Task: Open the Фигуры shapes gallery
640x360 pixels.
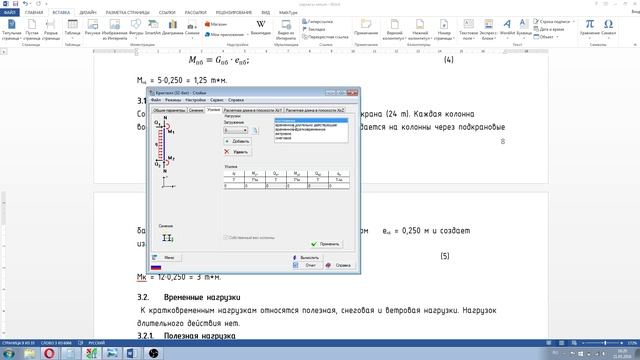Action: coord(136,29)
